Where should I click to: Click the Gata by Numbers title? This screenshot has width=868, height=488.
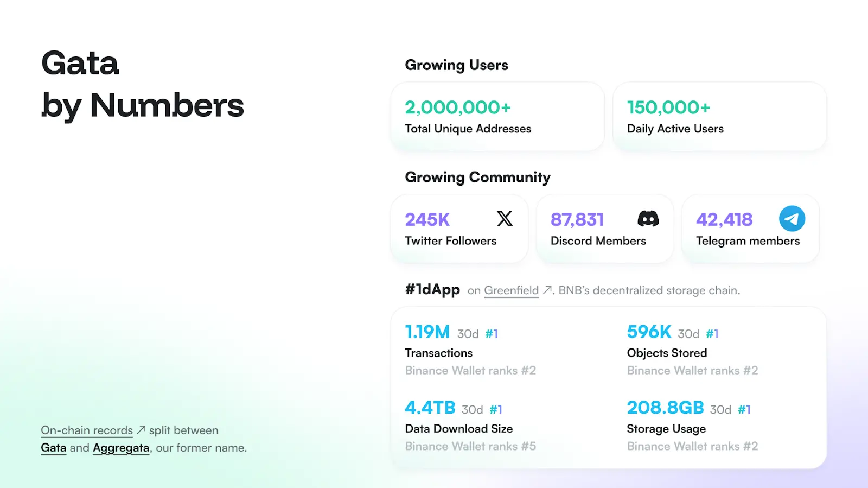click(x=142, y=84)
